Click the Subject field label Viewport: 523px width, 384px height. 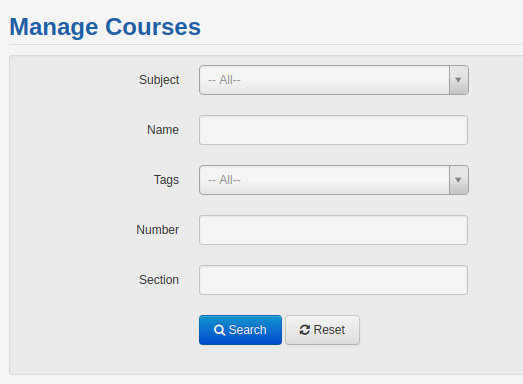(159, 80)
